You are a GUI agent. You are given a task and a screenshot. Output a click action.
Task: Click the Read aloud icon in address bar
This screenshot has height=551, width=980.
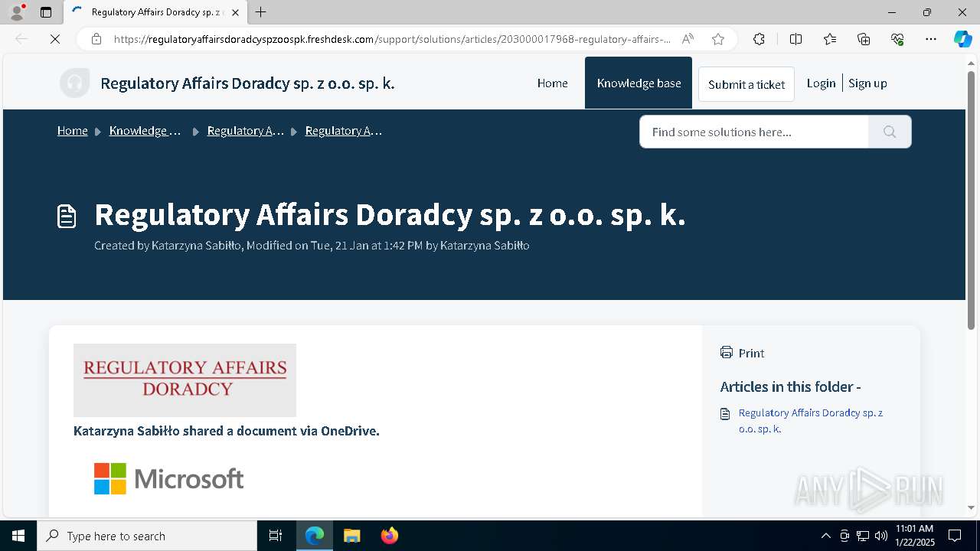pyautogui.click(x=688, y=39)
